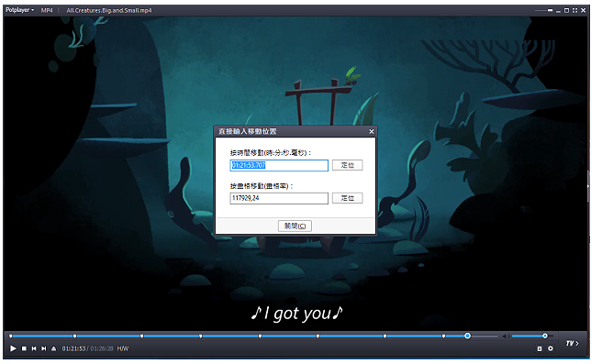
Task: Go to the previous track
Action: tap(34, 348)
